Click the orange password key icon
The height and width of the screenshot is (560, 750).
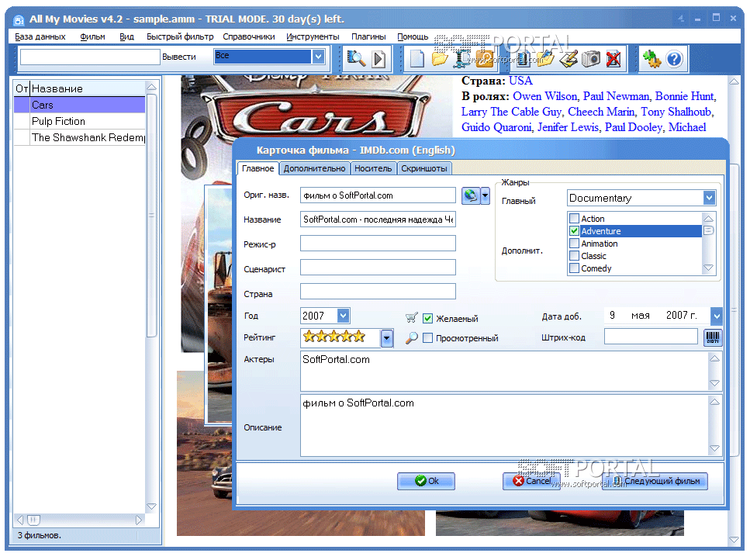coord(485,59)
